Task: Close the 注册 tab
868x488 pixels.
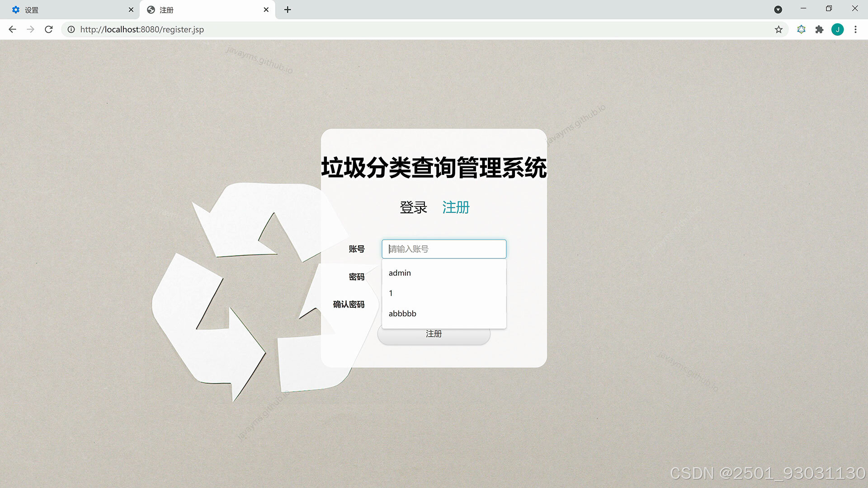Action: pyautogui.click(x=266, y=9)
